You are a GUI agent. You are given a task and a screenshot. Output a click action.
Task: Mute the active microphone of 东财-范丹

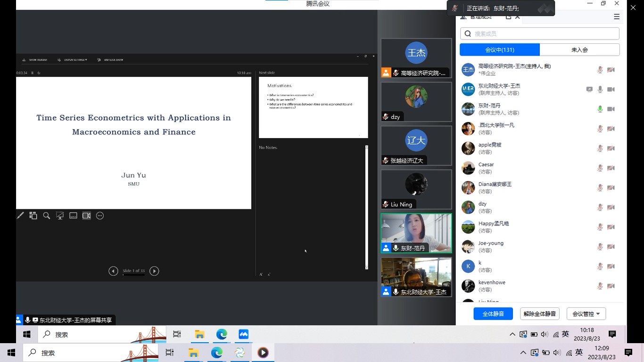[600, 109]
